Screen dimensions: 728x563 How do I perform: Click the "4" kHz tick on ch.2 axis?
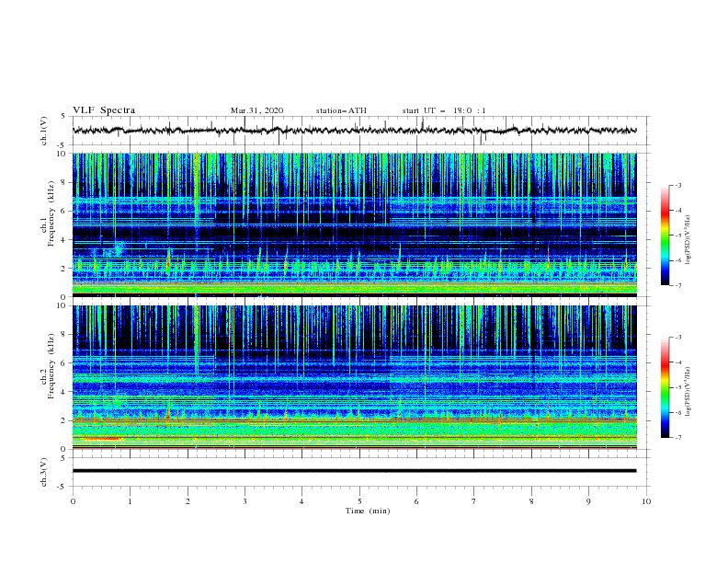64,392
